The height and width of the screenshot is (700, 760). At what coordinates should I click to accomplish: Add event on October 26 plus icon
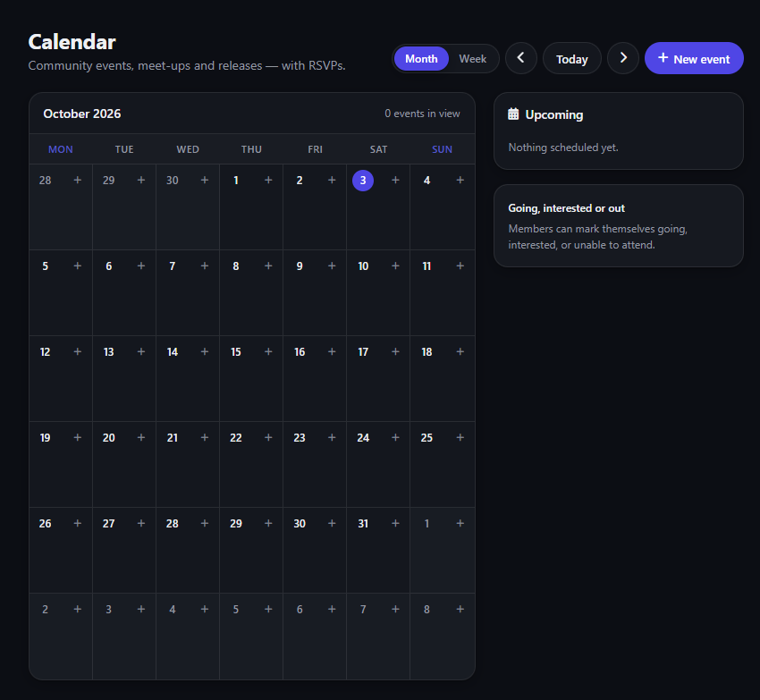click(78, 523)
